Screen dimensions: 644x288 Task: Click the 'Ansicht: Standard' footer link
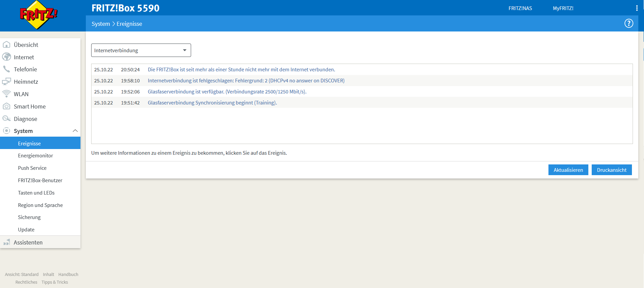tap(21, 274)
